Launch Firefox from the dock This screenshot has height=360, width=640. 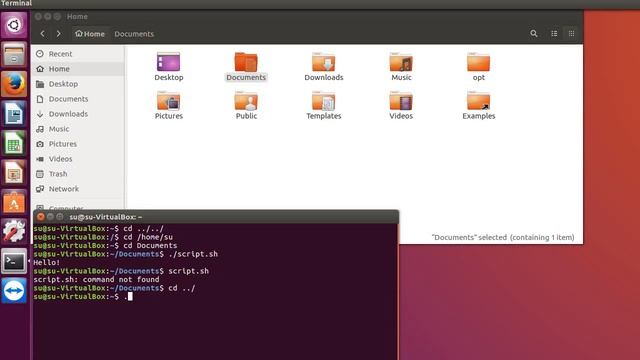[x=14, y=84]
